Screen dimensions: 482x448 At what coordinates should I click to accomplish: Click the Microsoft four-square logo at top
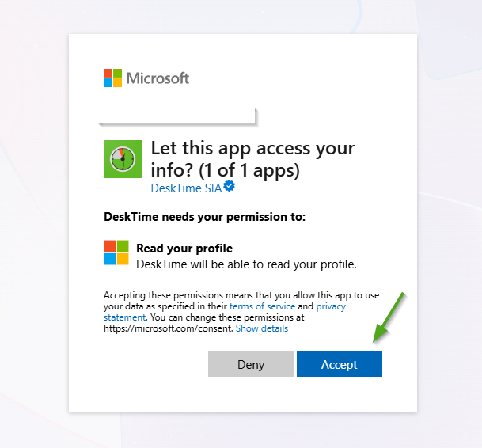[x=113, y=78]
